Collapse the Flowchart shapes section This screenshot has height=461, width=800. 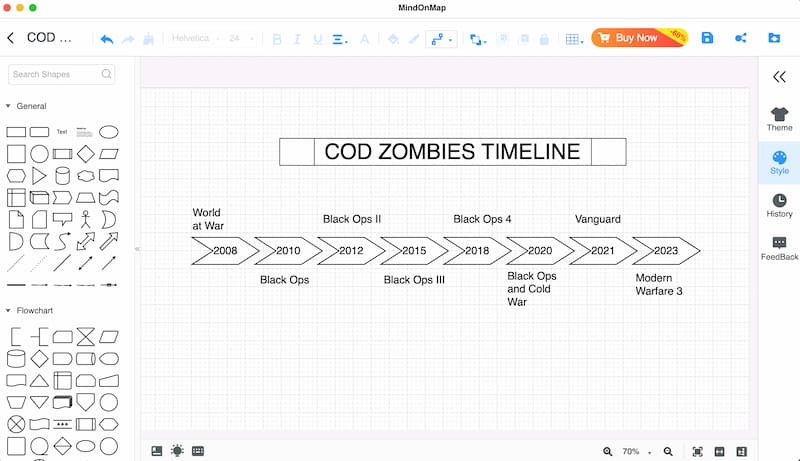coord(8,311)
